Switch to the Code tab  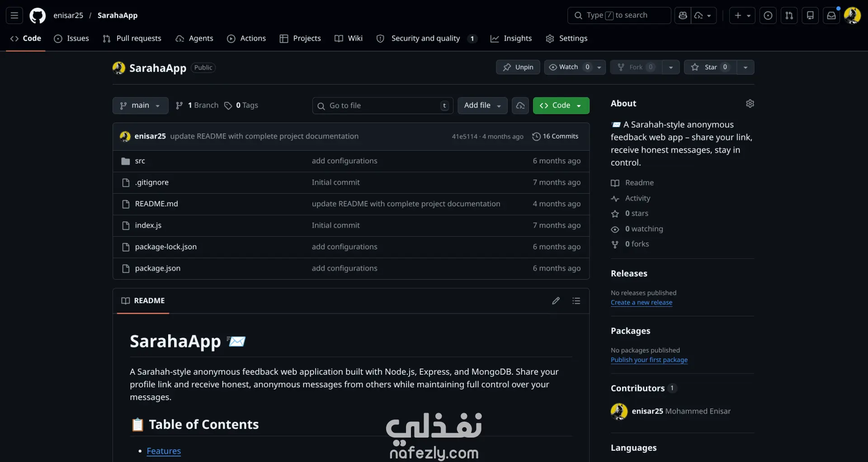[26, 38]
